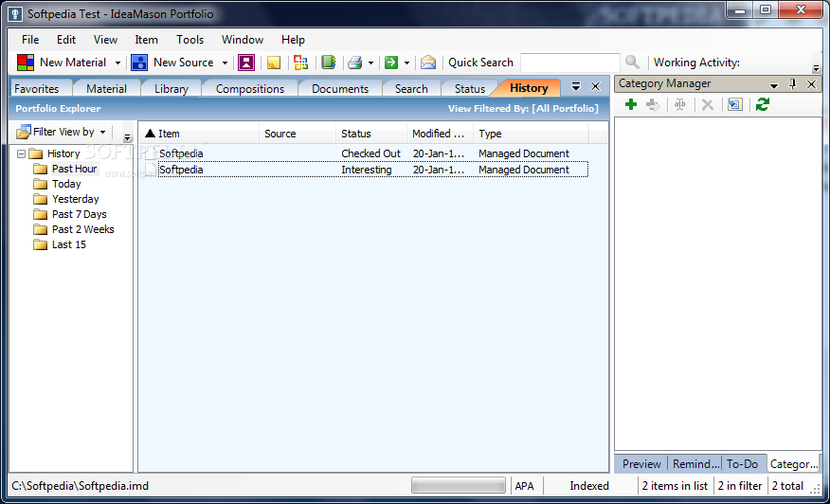
Task: Switch to the Status tab
Action: [x=470, y=89]
